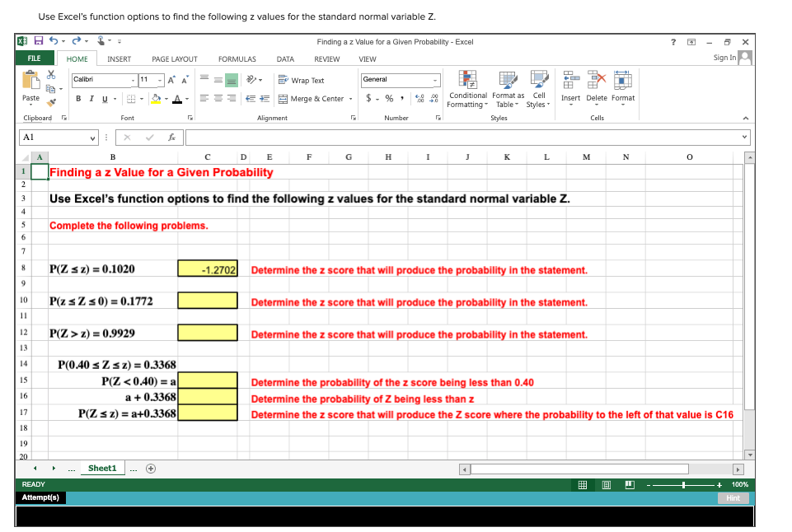This screenshot has width=792, height=532.
Task: Click the Hint button
Action: [x=733, y=497]
